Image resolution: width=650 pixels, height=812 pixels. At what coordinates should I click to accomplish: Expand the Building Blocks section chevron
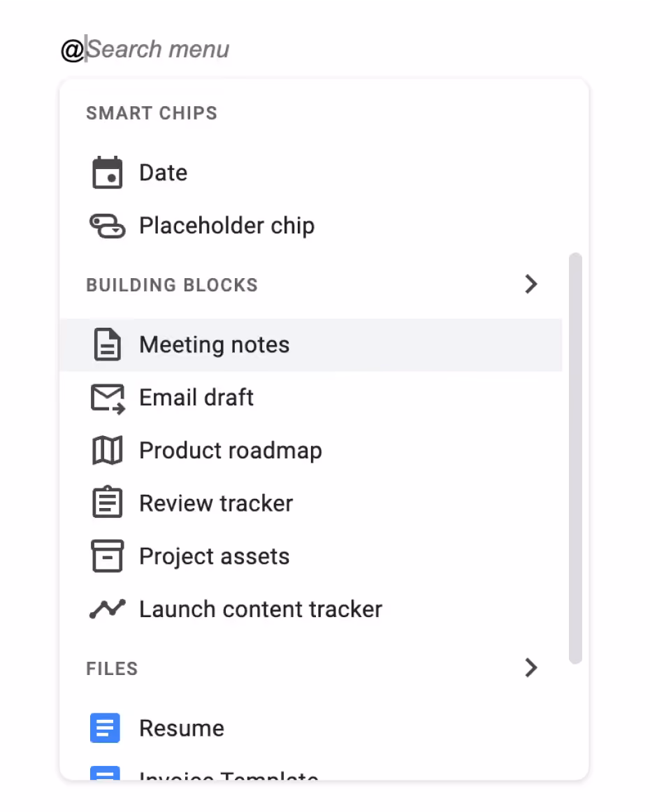pyautogui.click(x=531, y=284)
